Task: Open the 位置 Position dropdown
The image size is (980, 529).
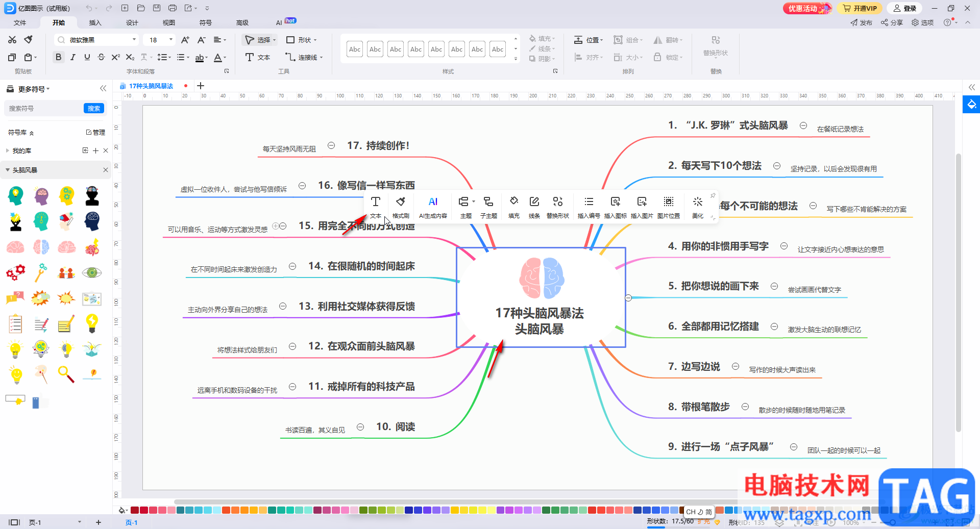Action: point(589,40)
